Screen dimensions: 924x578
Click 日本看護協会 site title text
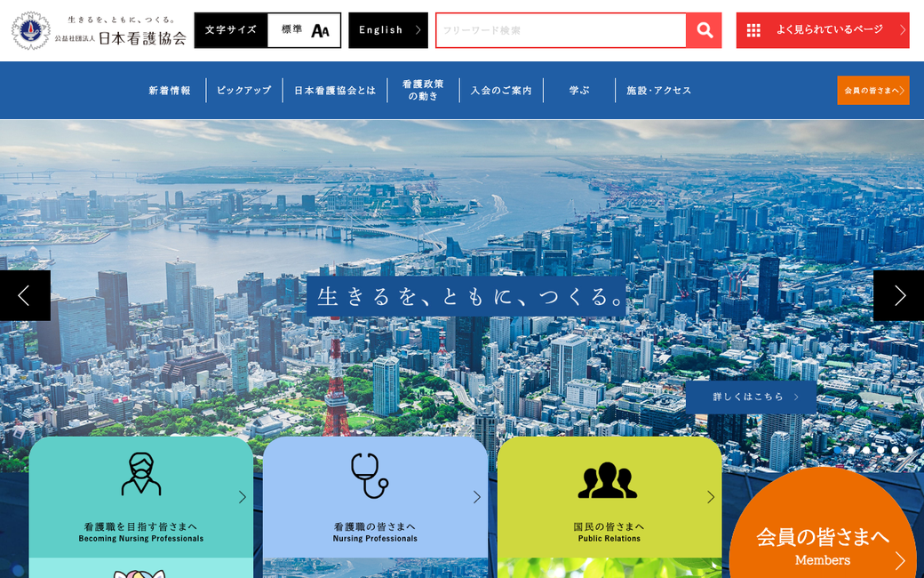click(x=143, y=38)
